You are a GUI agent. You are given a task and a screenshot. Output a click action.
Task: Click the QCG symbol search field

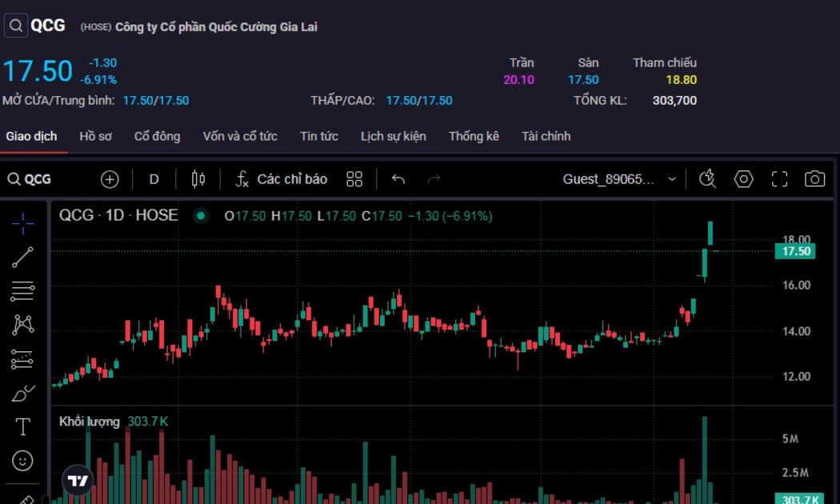coord(32,179)
